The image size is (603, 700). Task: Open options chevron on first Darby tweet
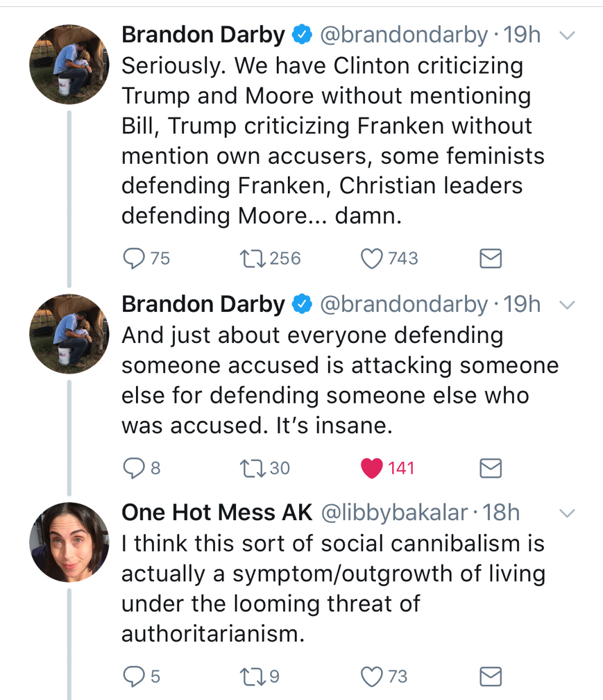tap(567, 35)
